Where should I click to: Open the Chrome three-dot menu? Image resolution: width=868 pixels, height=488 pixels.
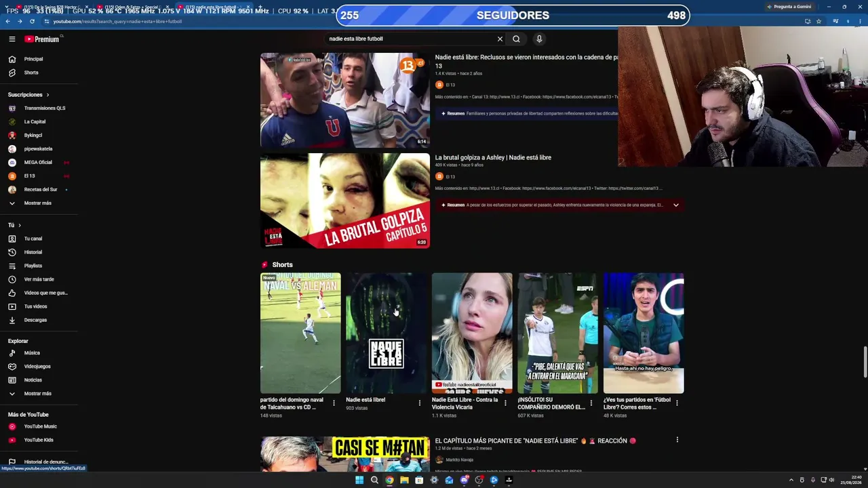(860, 21)
